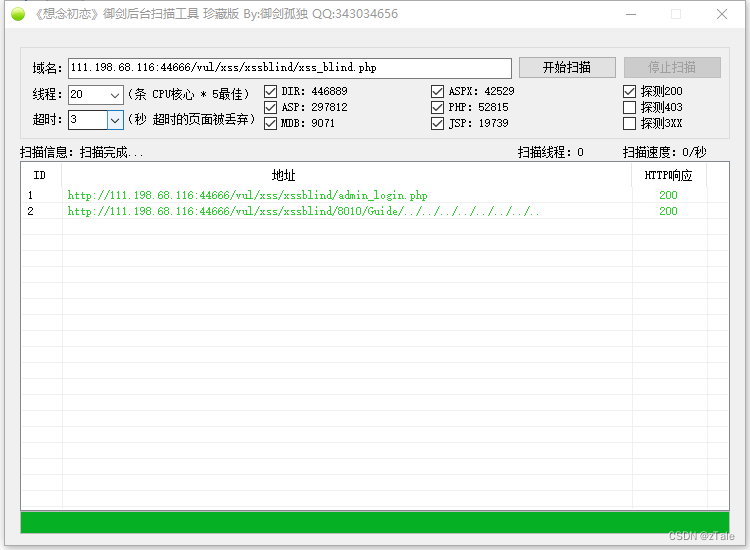Click the 地址 column header
Viewport: 750px width, 550px height.
[347, 175]
